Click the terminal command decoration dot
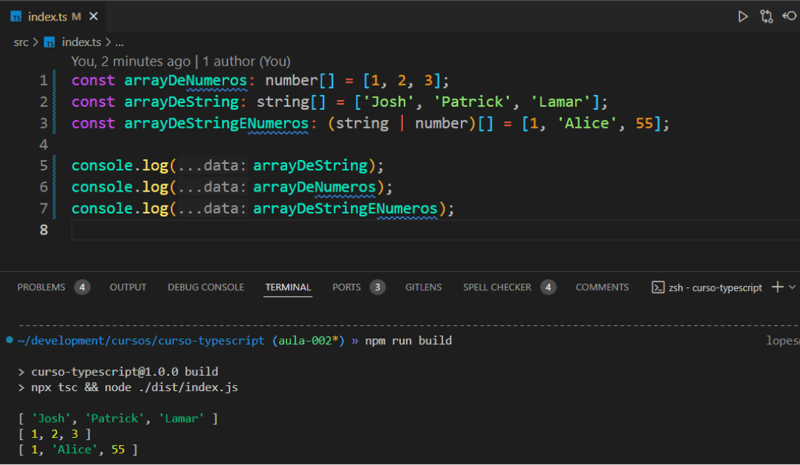 coord(9,340)
